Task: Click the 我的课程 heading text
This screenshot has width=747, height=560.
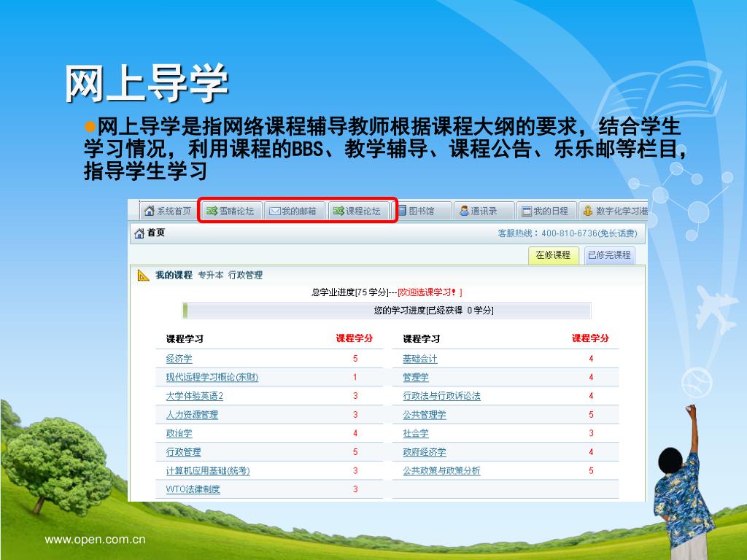Action: (174, 275)
